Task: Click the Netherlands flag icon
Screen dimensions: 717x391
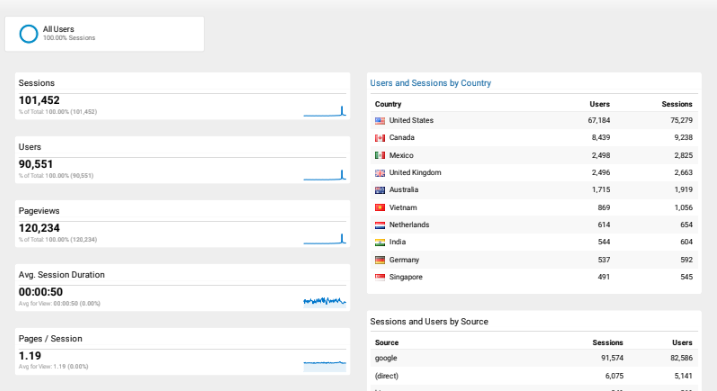Action: [x=380, y=225]
